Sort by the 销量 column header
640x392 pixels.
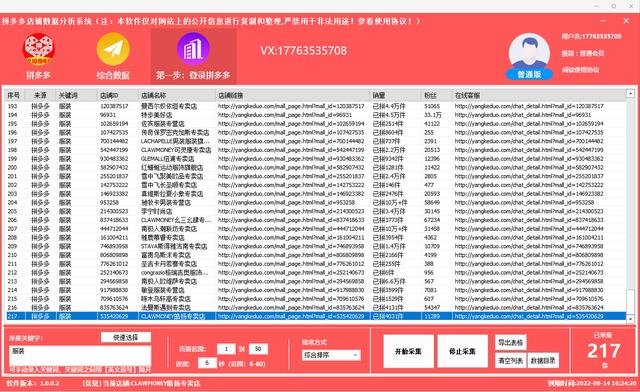point(395,95)
